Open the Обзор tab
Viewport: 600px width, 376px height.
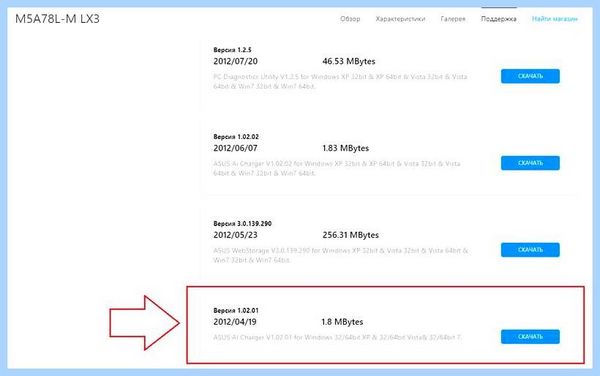[350, 19]
